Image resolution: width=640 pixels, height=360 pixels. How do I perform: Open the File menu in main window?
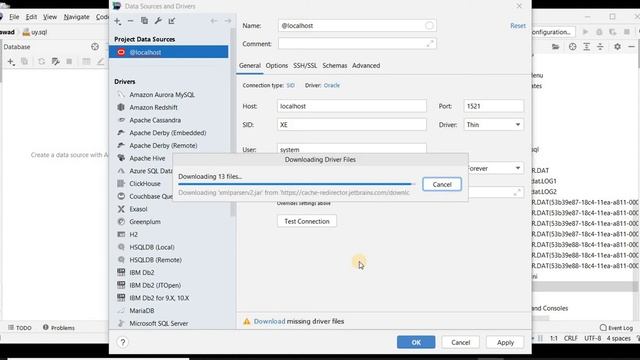14,17
